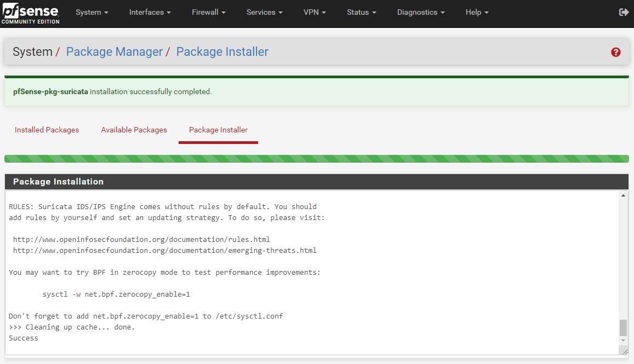Click the Package Installer breadcrumb link

point(222,51)
